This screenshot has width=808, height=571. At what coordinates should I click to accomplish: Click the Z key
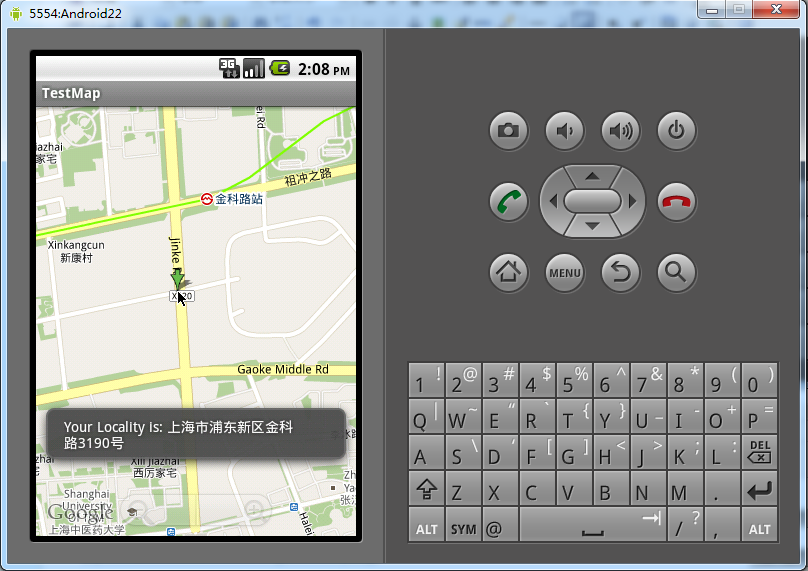[x=463, y=488]
